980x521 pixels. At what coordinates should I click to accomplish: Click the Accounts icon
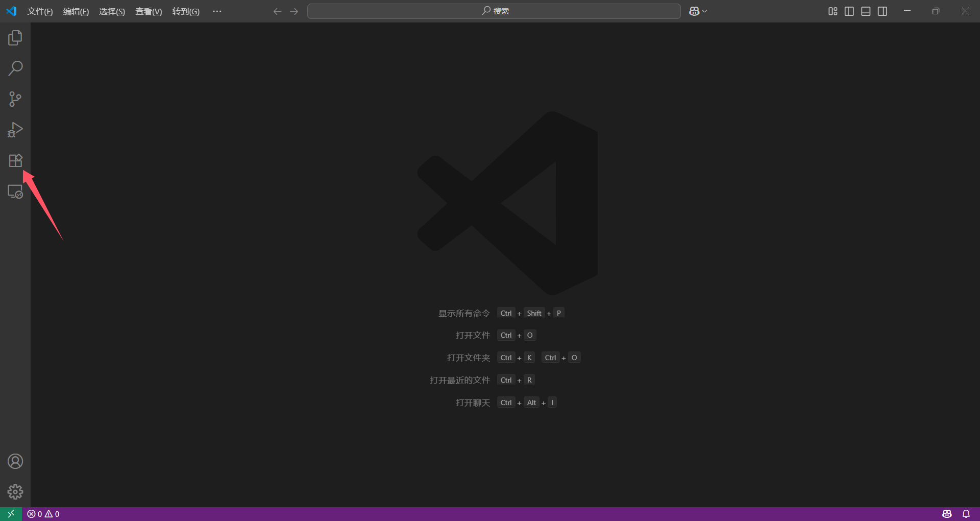point(15,461)
